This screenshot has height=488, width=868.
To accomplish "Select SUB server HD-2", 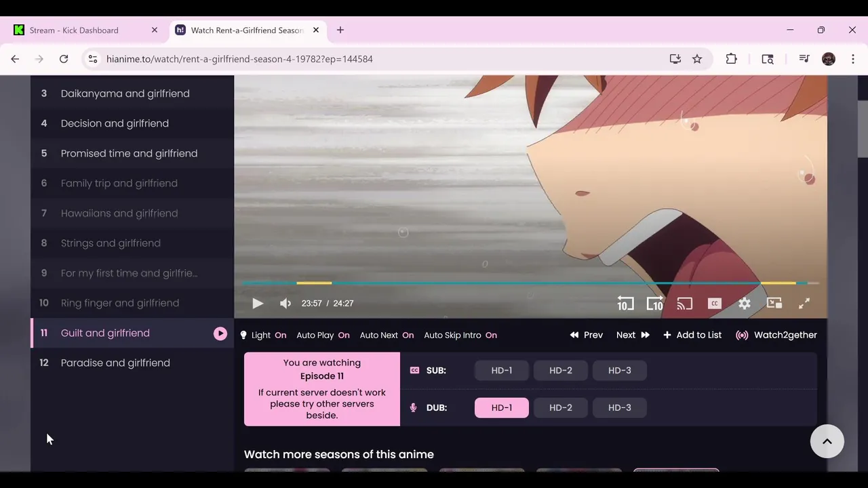I will click(x=561, y=370).
